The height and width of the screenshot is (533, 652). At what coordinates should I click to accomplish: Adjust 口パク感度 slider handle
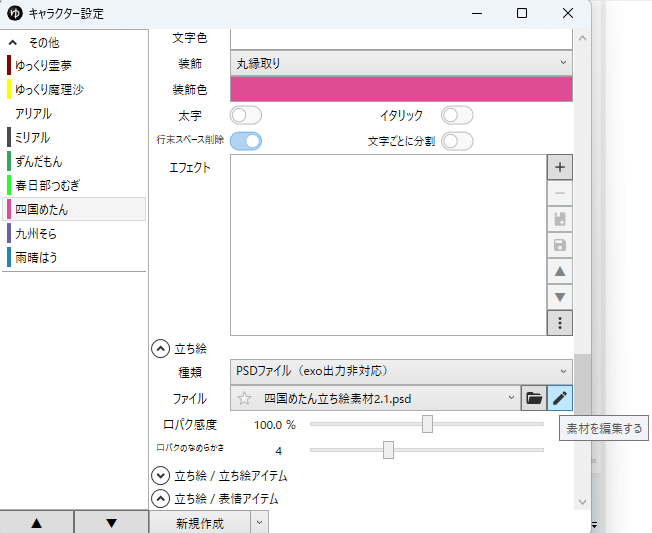[427, 424]
